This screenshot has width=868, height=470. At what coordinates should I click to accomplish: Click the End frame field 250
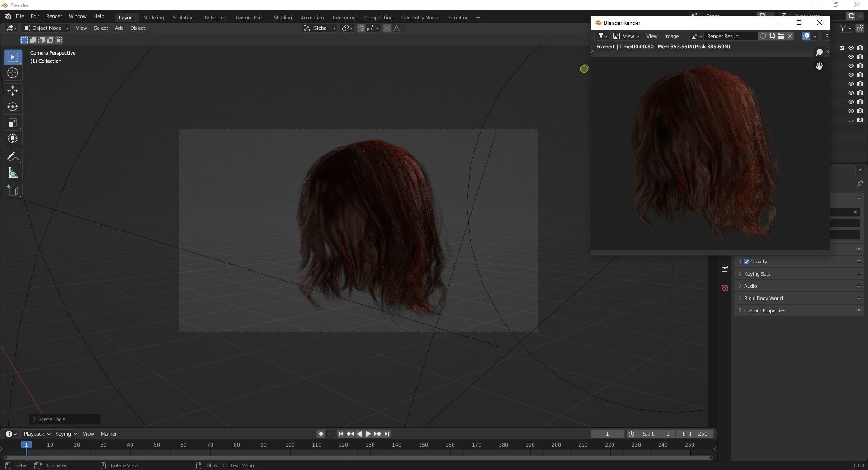pos(696,434)
